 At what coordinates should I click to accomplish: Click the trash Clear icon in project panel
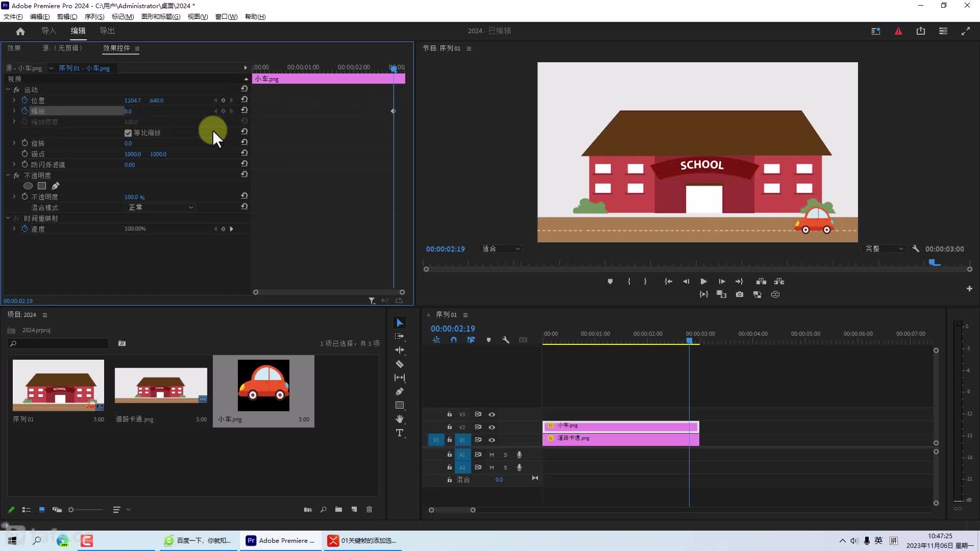[369, 509]
